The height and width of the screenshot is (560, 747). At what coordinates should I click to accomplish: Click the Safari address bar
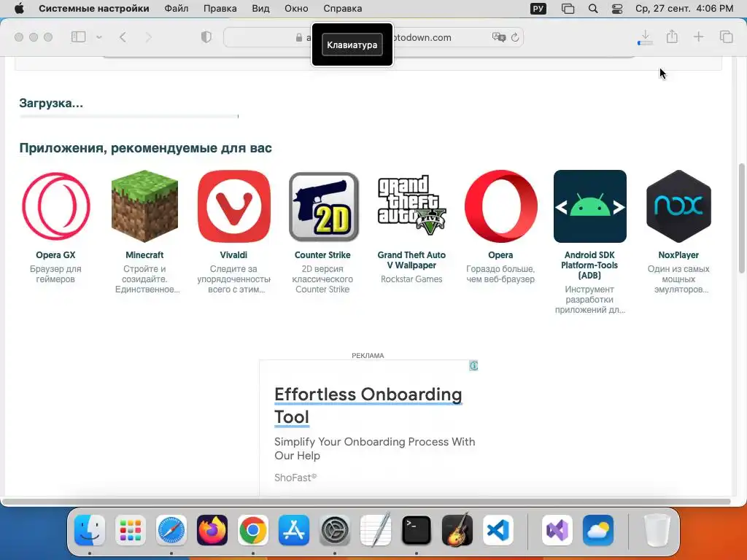point(373,37)
